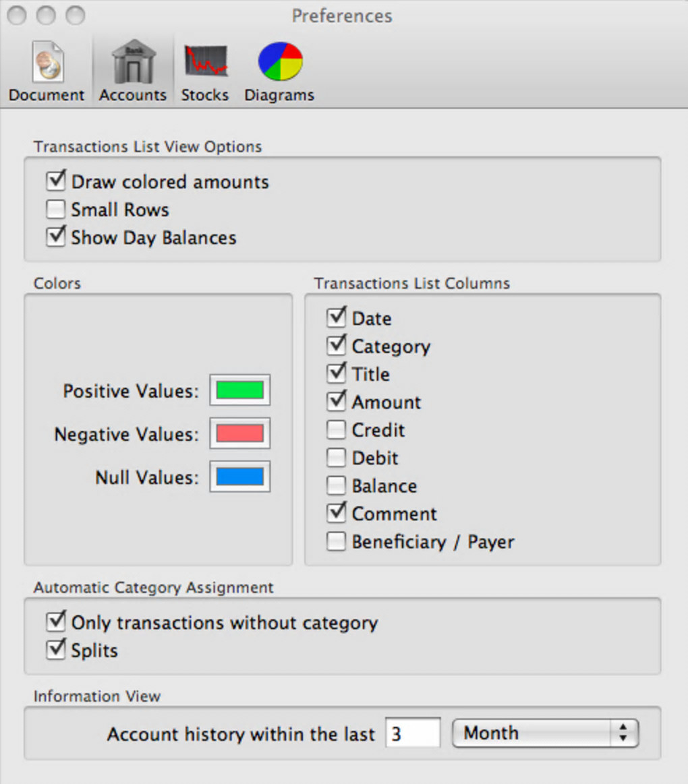Pick the red Negative Values color well
688x784 pixels.
(239, 433)
